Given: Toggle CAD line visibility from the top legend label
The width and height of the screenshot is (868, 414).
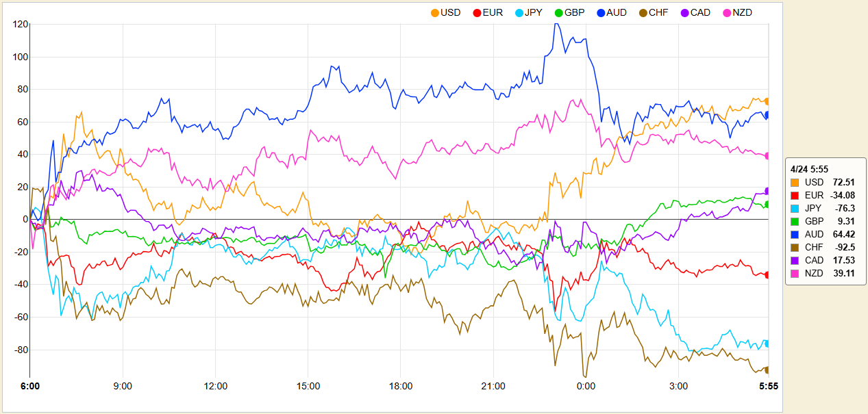Looking at the screenshot, I should pyautogui.click(x=701, y=12).
